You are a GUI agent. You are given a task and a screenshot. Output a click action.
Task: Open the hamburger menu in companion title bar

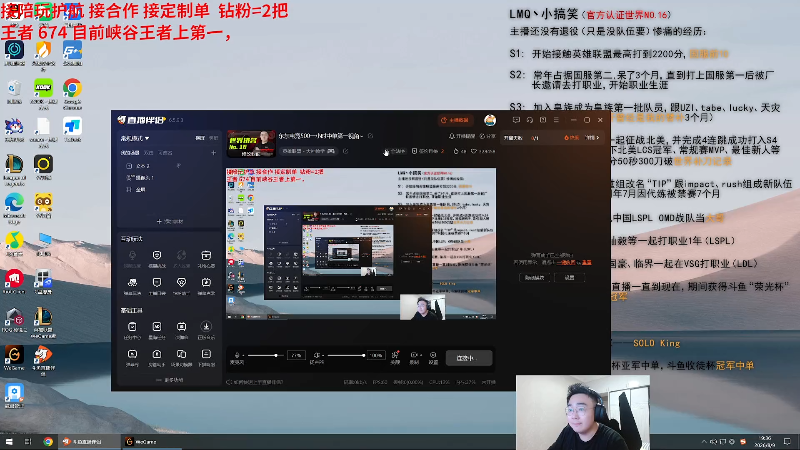pos(556,120)
